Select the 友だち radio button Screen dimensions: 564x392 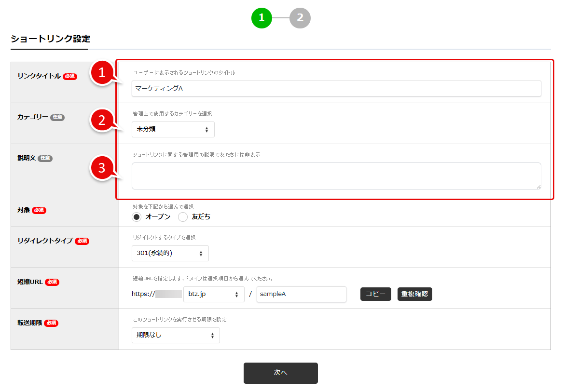coord(183,217)
